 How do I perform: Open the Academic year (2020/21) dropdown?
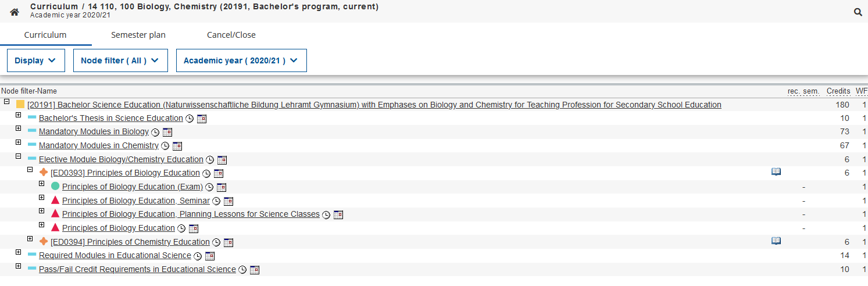pyautogui.click(x=241, y=60)
